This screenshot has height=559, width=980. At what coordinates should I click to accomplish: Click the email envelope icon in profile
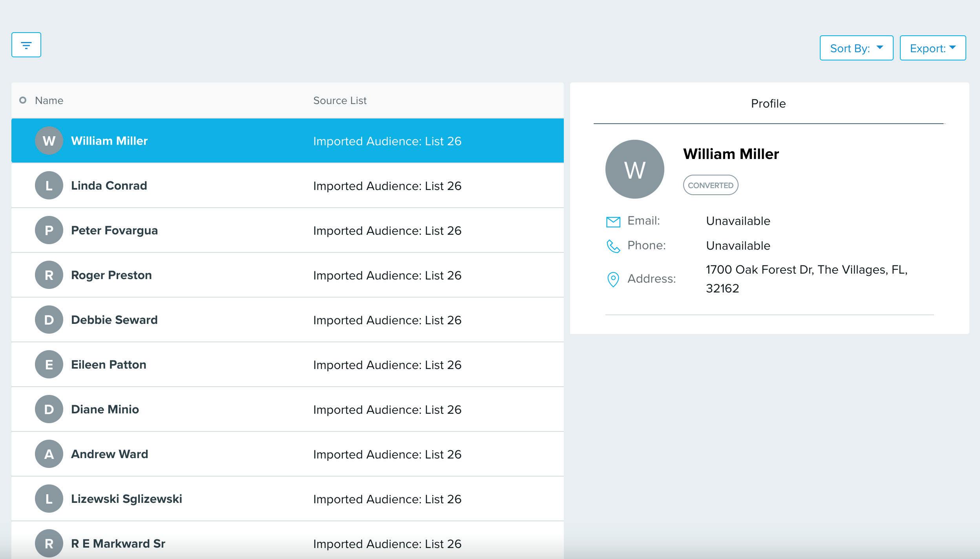pos(613,222)
